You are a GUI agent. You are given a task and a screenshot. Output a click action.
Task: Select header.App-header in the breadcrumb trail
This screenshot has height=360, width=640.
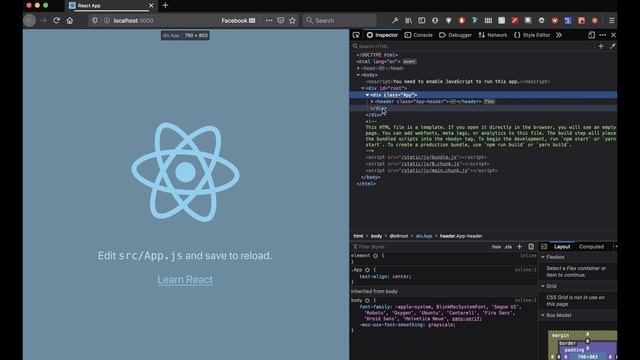pyautogui.click(x=461, y=236)
